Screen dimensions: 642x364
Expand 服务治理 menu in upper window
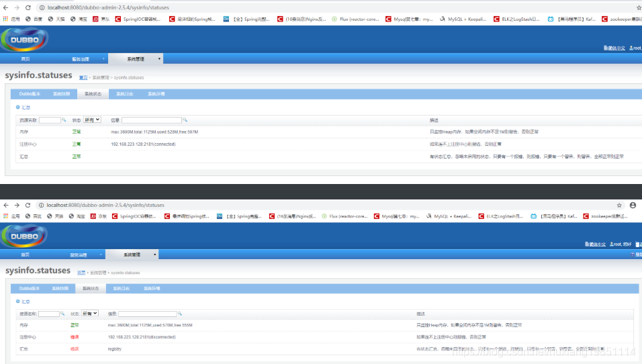pyautogui.click(x=103, y=59)
